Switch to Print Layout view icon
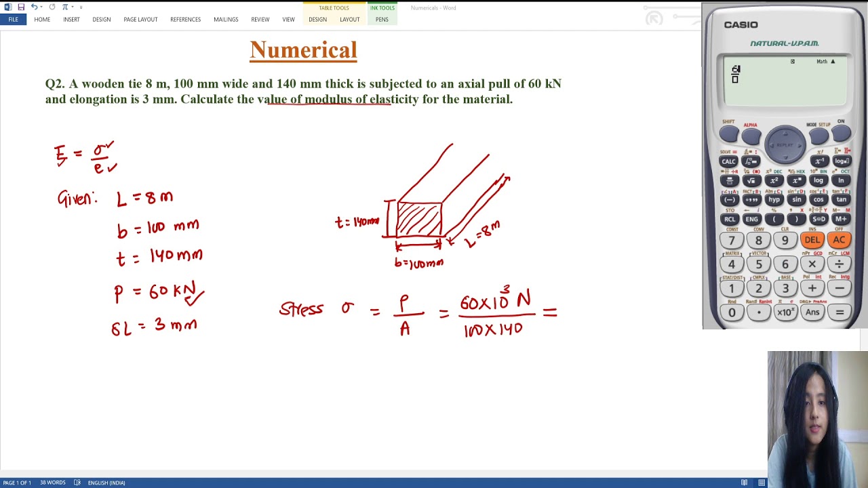This screenshot has width=868, height=488. coord(762,483)
